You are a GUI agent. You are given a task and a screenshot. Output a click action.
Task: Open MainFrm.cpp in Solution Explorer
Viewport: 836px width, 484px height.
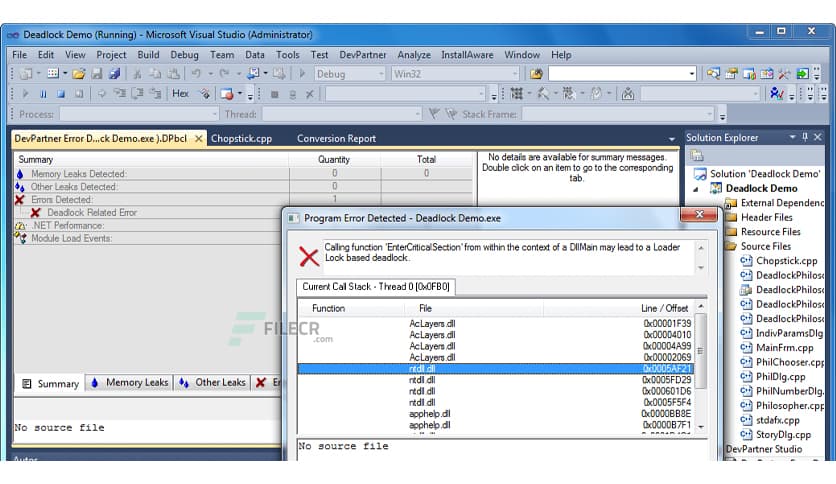coord(784,348)
